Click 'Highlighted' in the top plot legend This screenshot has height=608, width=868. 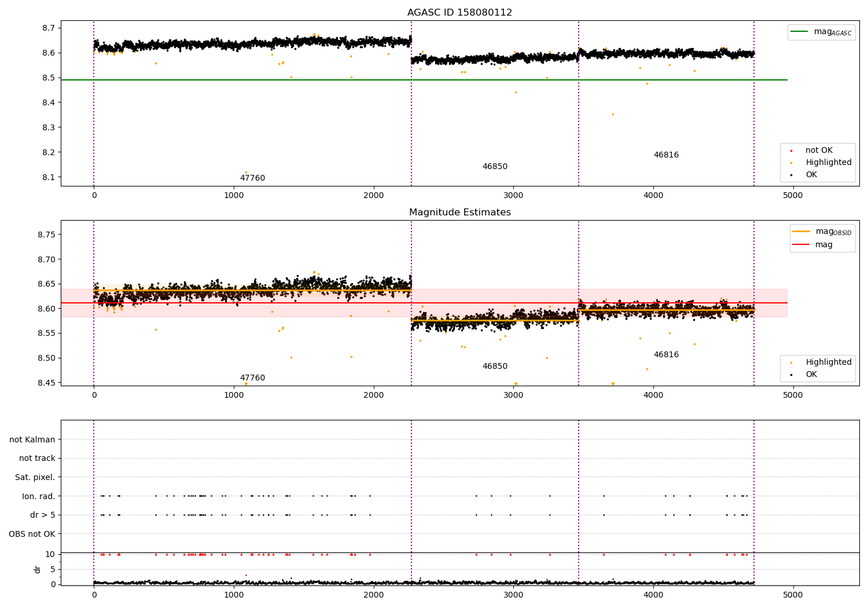821,163
